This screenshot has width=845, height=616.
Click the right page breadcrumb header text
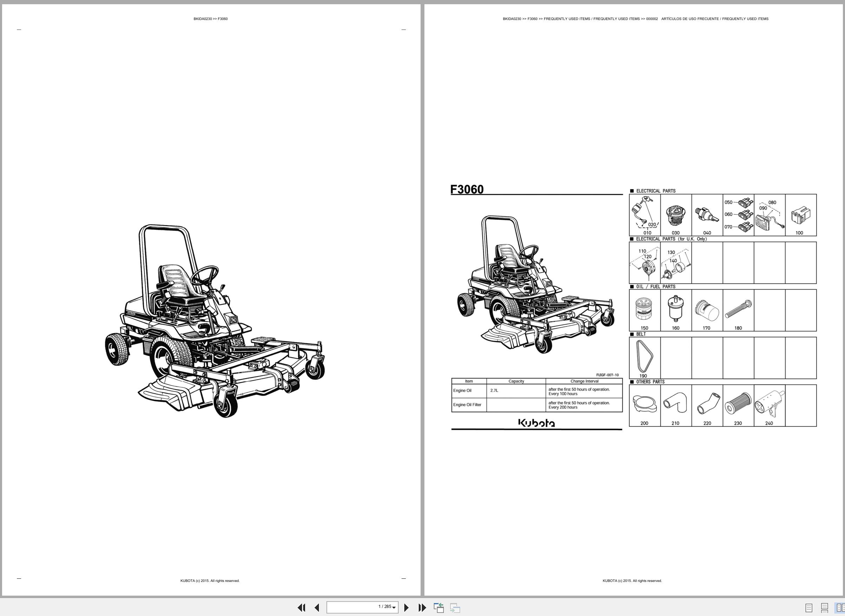[635, 19]
